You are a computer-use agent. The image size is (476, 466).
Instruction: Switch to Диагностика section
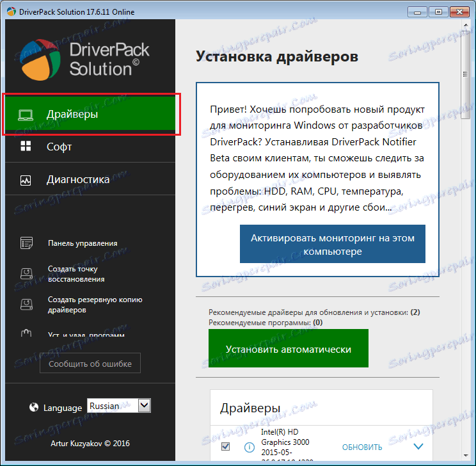click(90, 179)
